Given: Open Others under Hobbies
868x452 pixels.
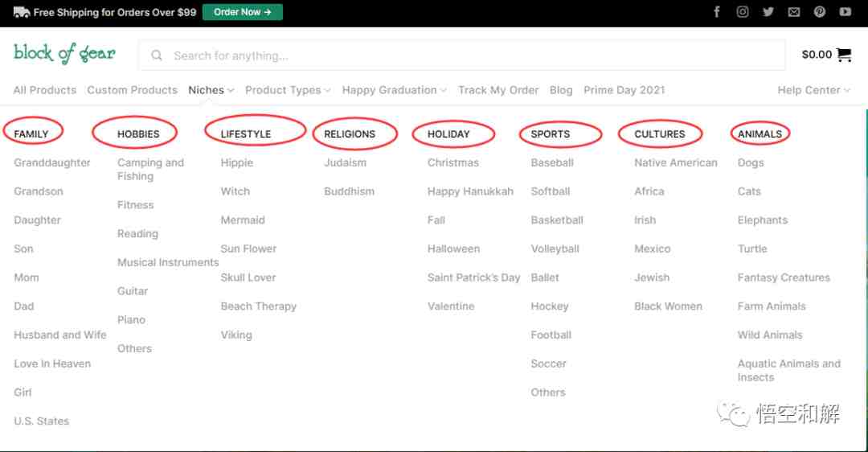Looking at the screenshot, I should [134, 349].
